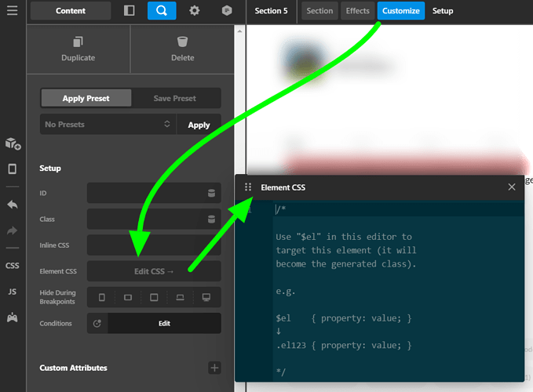Add a new Custom Attribute
The width and height of the screenshot is (533, 392).
pos(214,368)
